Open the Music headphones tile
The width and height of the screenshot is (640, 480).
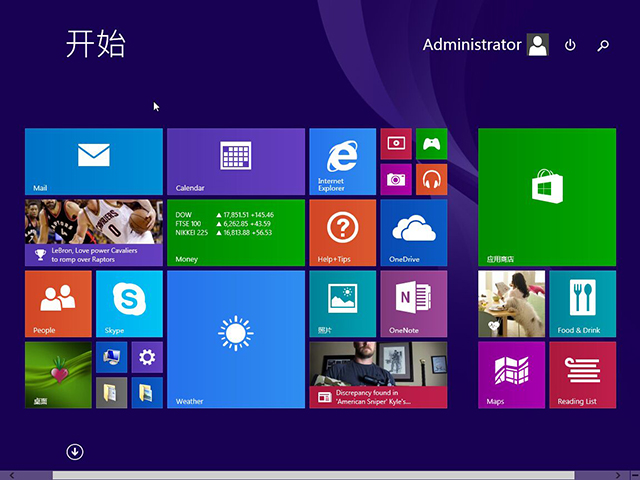tap(431, 179)
